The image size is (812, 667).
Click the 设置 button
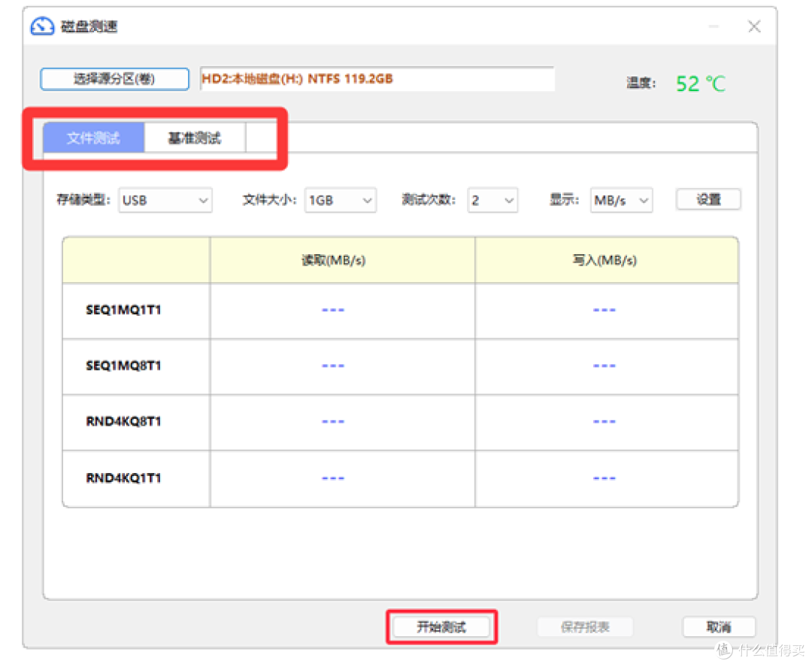tap(708, 199)
